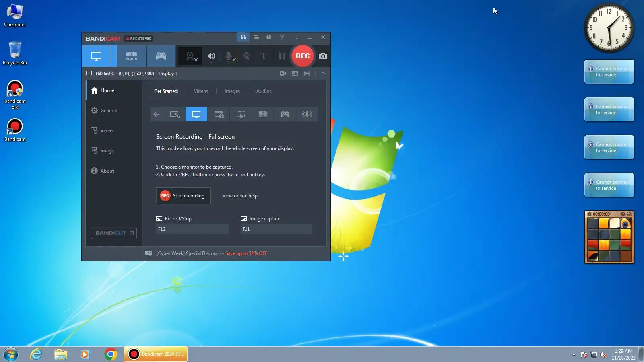Click the image icon in status bar

click(x=295, y=74)
